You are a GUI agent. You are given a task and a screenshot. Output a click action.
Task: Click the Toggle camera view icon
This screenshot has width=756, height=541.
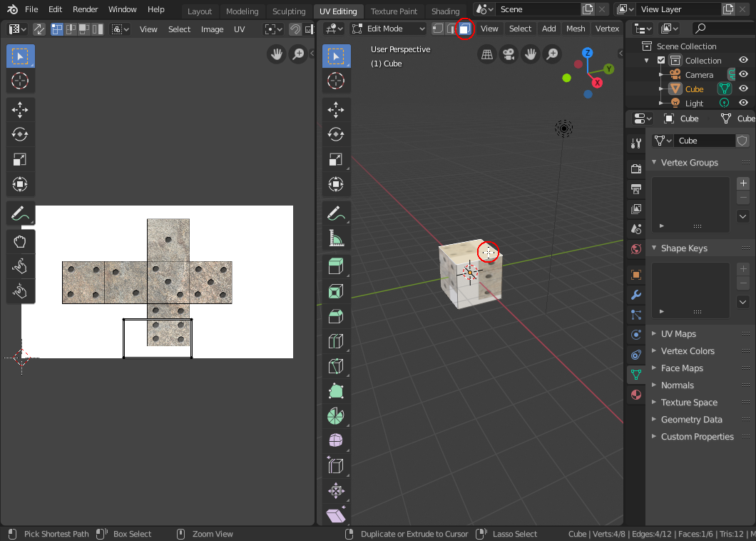coord(509,54)
